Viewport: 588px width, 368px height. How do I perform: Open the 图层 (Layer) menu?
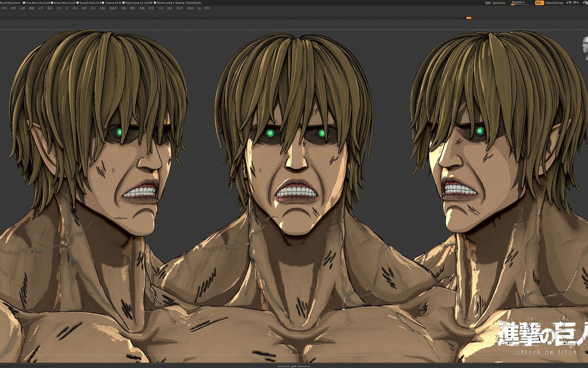click(50, 8)
